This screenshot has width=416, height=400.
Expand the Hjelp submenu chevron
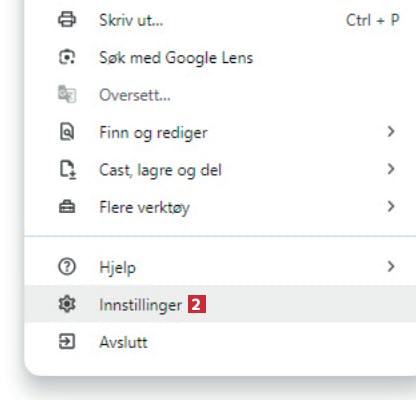pos(391,266)
